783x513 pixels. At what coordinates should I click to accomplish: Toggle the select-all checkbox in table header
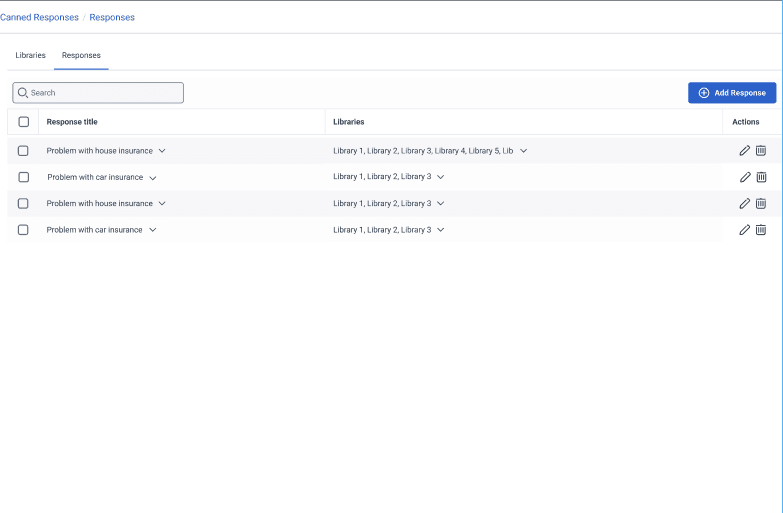(x=24, y=122)
